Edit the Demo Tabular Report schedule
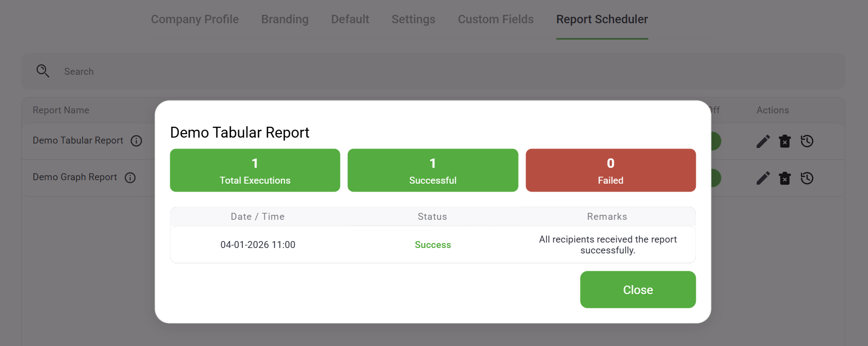868x346 pixels. pyautogui.click(x=763, y=142)
